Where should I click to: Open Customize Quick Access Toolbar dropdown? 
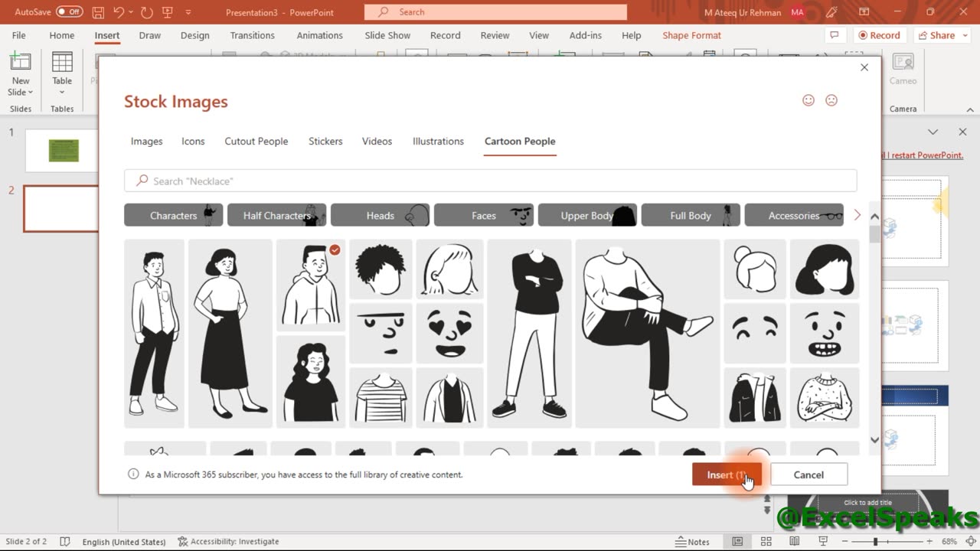click(188, 12)
